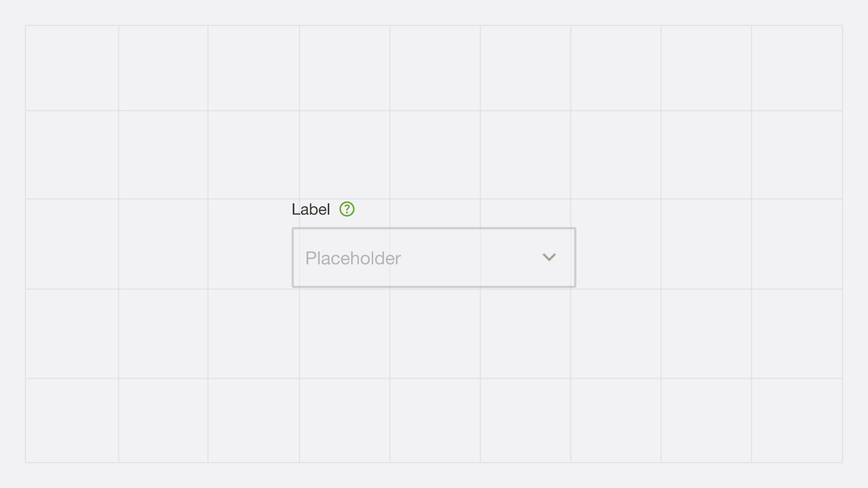The width and height of the screenshot is (868, 488).
Task: Click the dropdown box border left of Placeholder
Action: pyautogui.click(x=293, y=258)
